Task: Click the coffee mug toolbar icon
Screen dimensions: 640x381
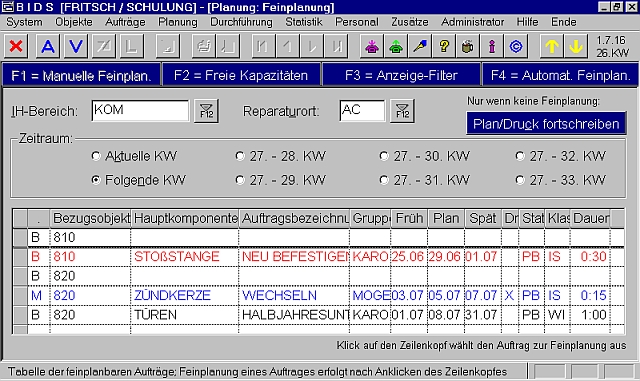Action: point(468,46)
